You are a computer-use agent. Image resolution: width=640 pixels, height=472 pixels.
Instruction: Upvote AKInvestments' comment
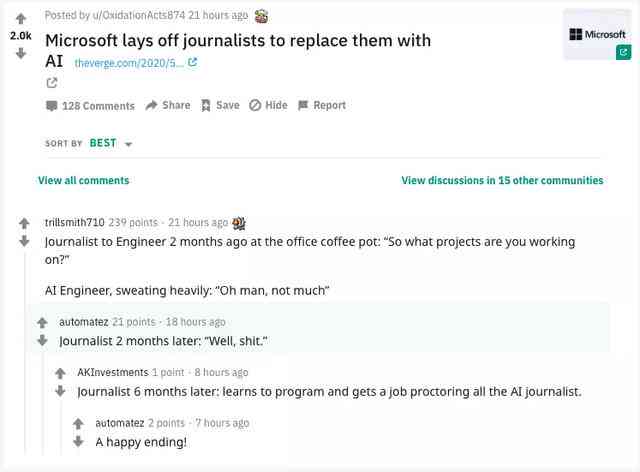pos(60,373)
